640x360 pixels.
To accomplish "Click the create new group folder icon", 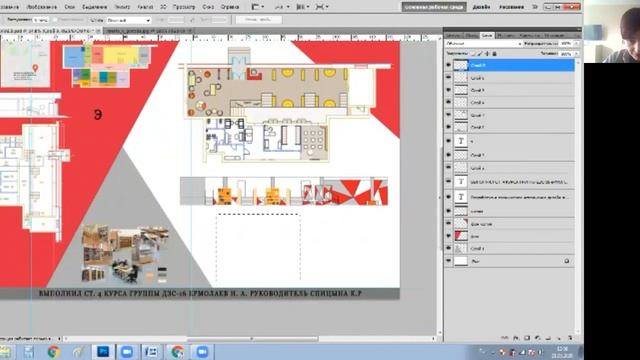I will coord(548,338).
